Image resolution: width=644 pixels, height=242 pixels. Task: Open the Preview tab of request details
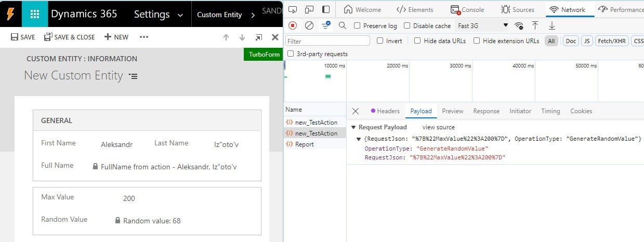coord(452,111)
